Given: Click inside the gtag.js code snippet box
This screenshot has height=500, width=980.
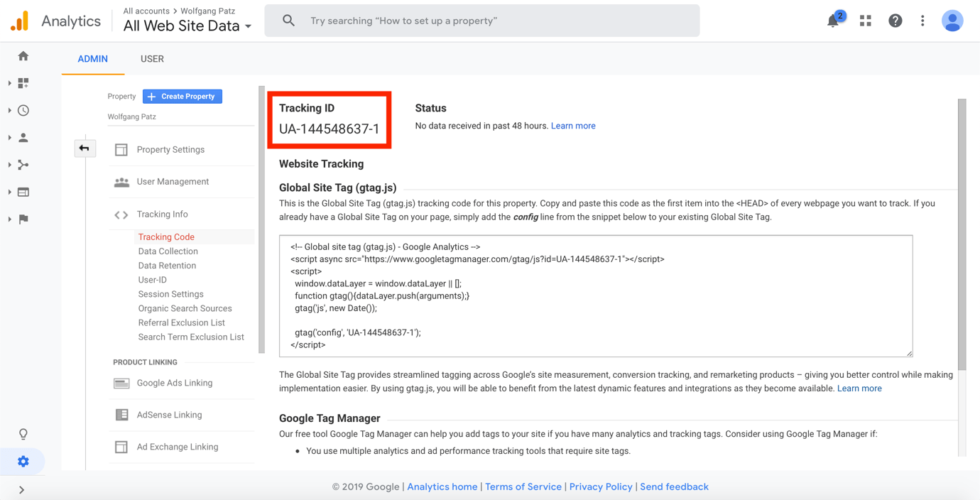Looking at the screenshot, I should tap(596, 296).
